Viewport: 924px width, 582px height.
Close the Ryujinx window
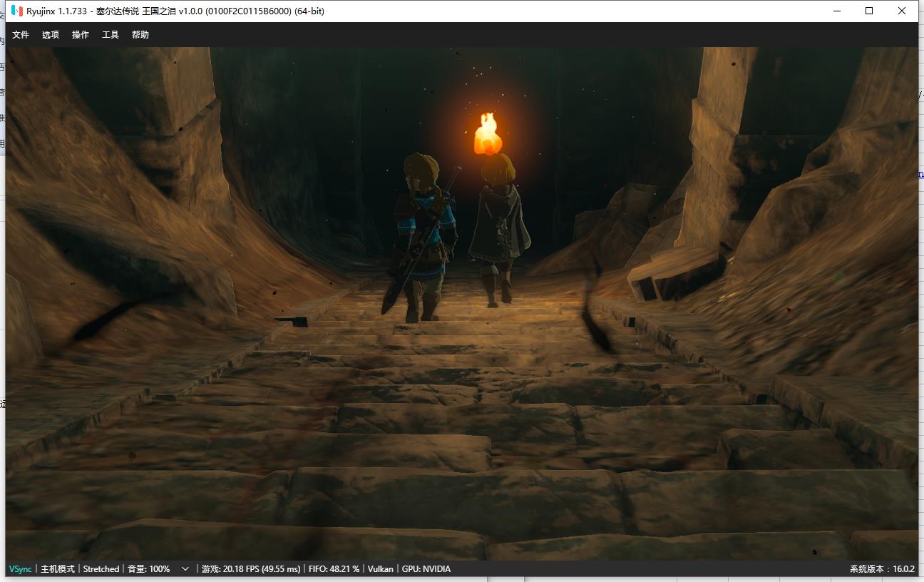click(902, 11)
